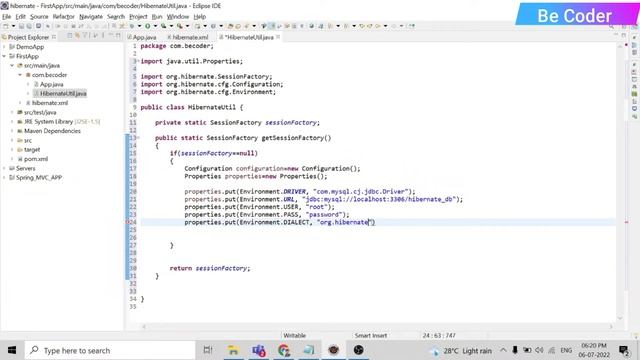Image resolution: width=640 pixels, height=360 pixels.
Task: Open File Explorer from the taskbar
Action: (x=233, y=350)
